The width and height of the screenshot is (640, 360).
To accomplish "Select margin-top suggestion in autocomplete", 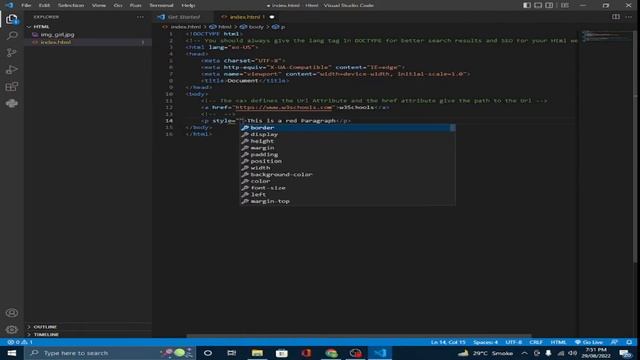I will pos(347,201).
